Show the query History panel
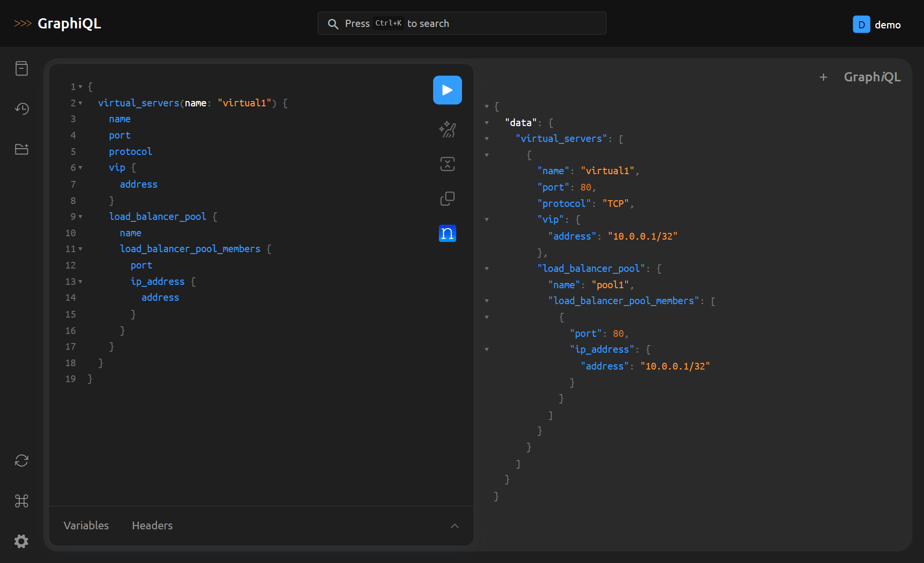This screenshot has height=563, width=924. pyautogui.click(x=22, y=109)
